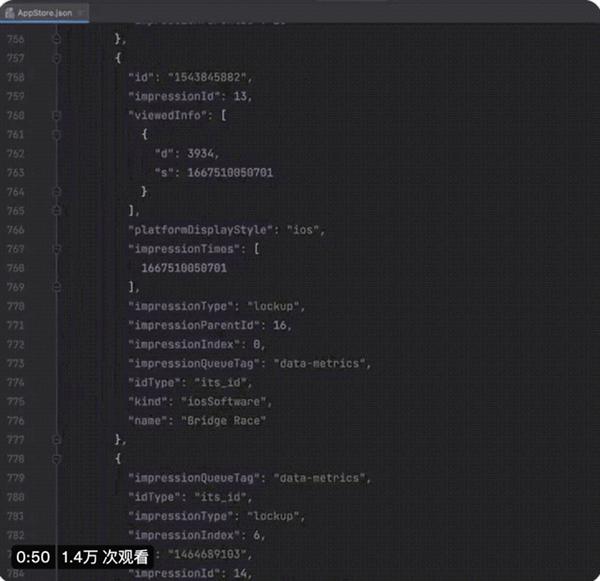Viewport: 600px width, 581px height.
Task: Click the "viewedInfo" key
Action: [x=168, y=115]
